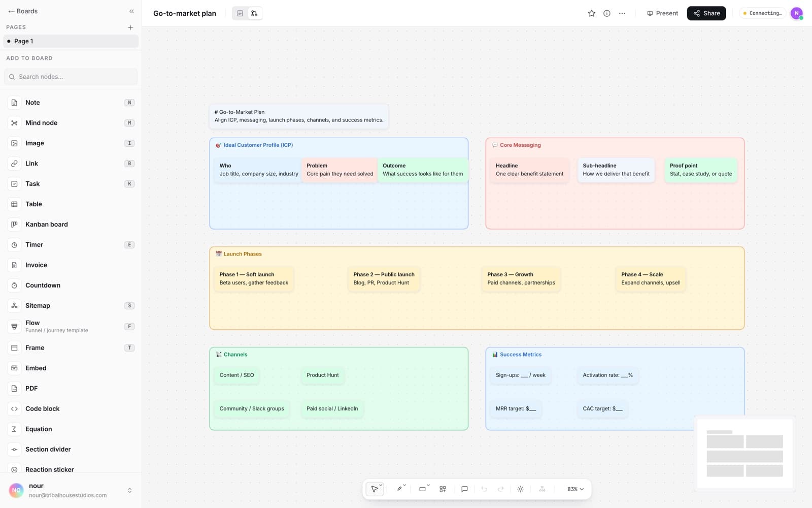Switch to canvas graph view toggle
812x508 pixels.
tap(255, 13)
